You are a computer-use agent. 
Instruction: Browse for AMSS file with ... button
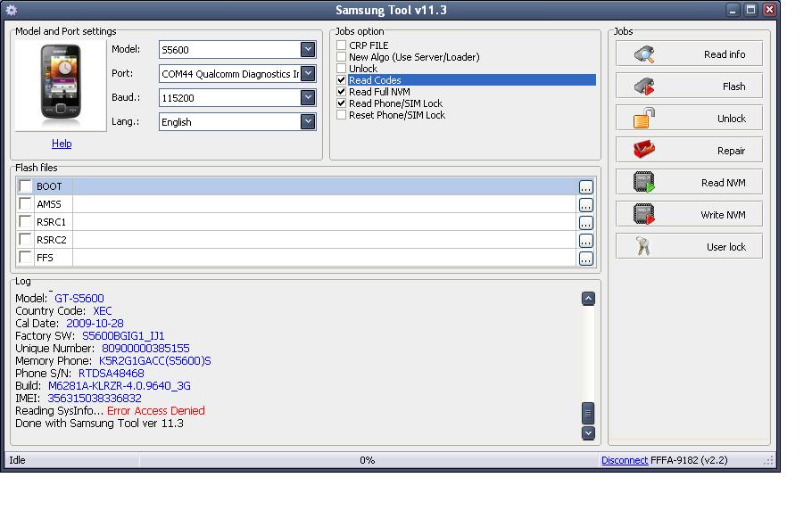(x=585, y=205)
